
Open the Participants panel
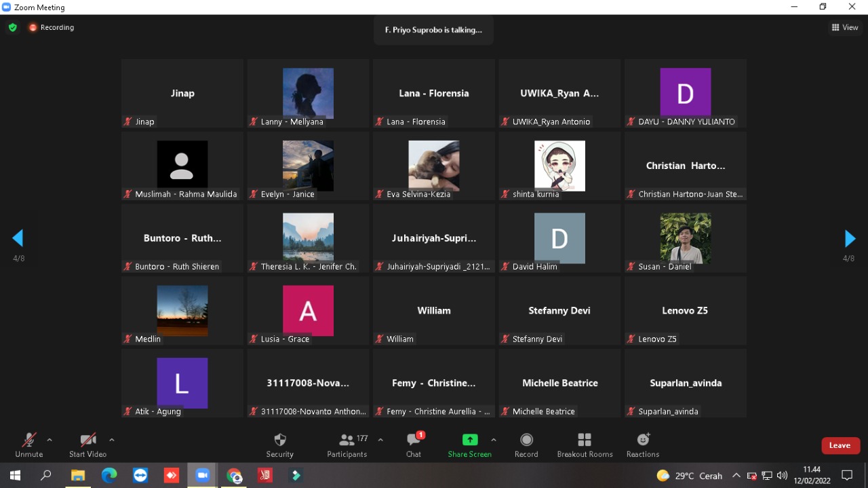(347, 445)
